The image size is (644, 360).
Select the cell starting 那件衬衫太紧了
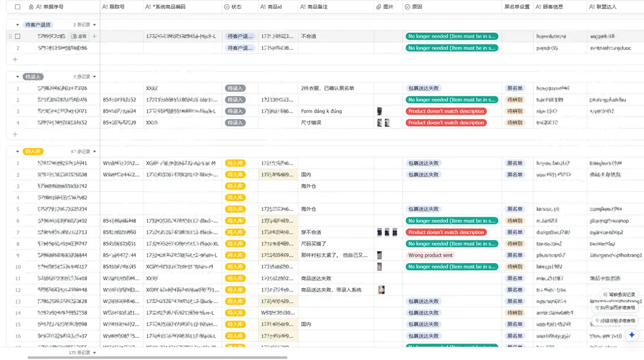(336, 255)
